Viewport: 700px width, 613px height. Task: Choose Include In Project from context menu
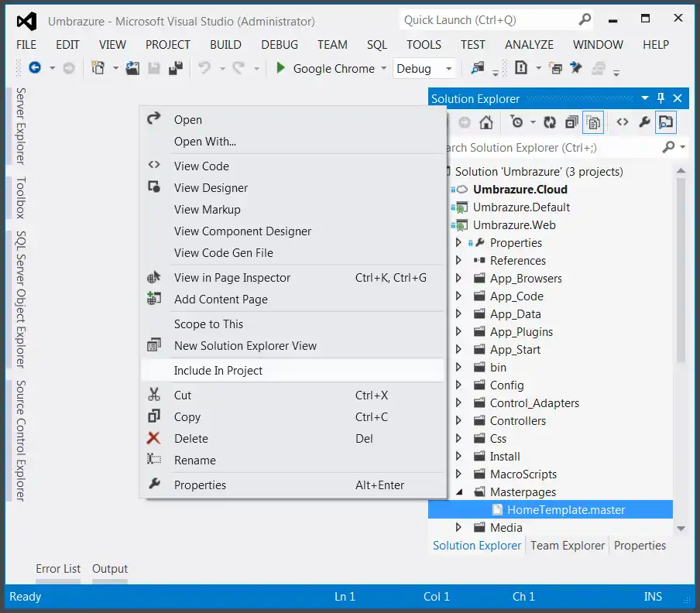point(293,370)
